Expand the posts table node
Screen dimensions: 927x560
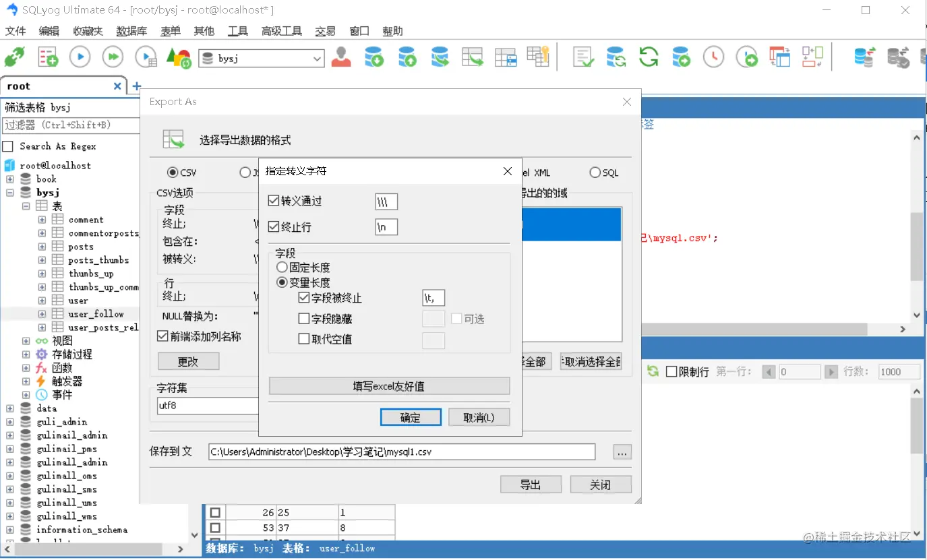(x=42, y=247)
